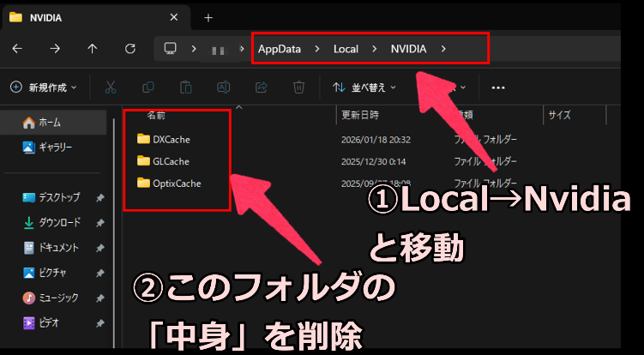Click AppData in the address path
Image resolution: width=644 pixels, height=355 pixels.
[279, 49]
